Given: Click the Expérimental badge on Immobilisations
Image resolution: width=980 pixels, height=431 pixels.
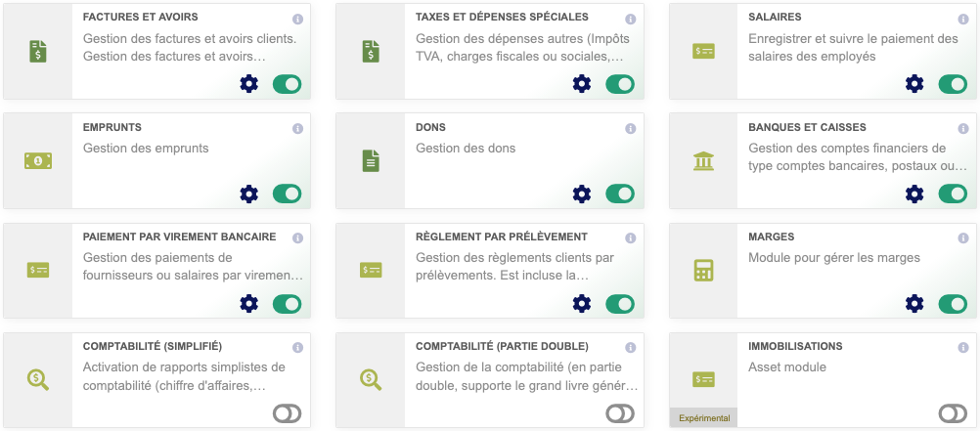Looking at the screenshot, I should tap(704, 418).
